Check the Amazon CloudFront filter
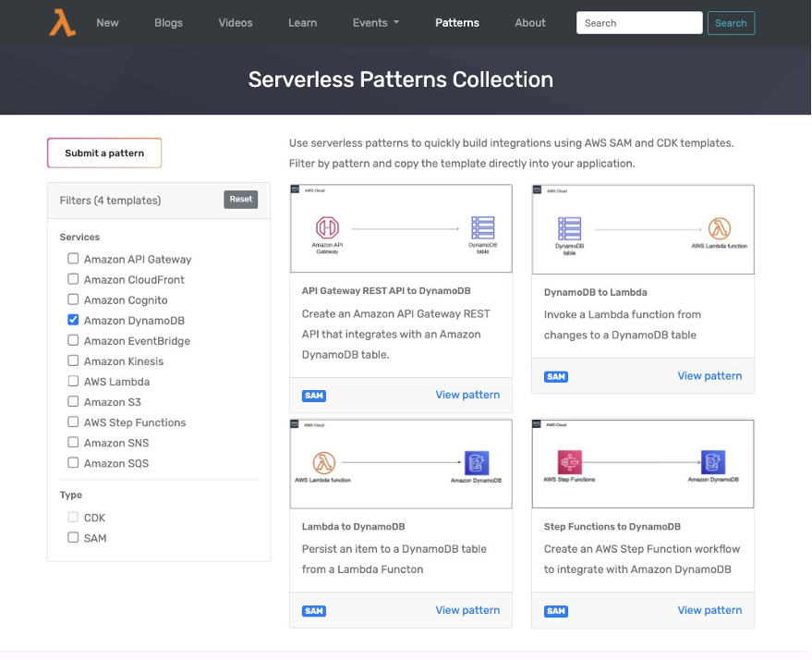The height and width of the screenshot is (660, 812). point(73,279)
